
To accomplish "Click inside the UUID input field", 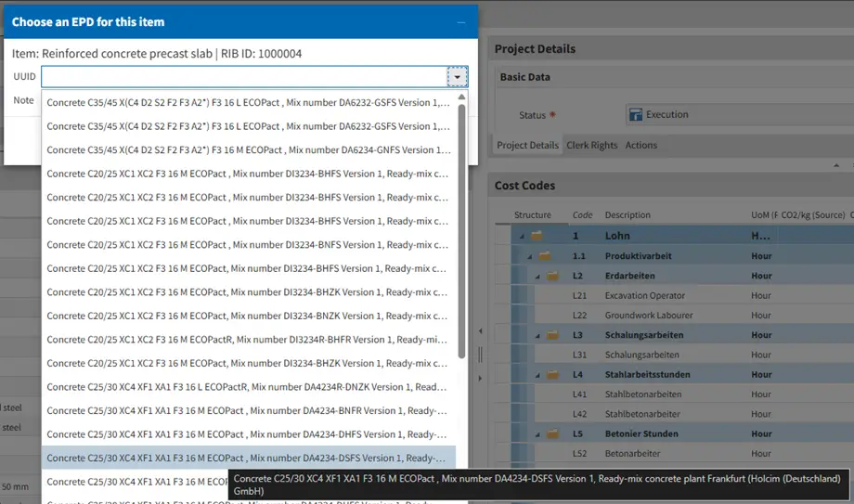I will 243,77.
